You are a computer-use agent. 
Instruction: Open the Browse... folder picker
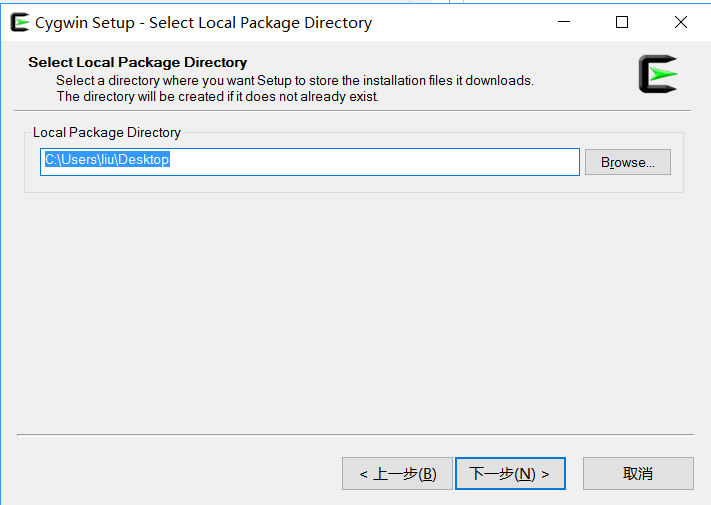point(628,162)
